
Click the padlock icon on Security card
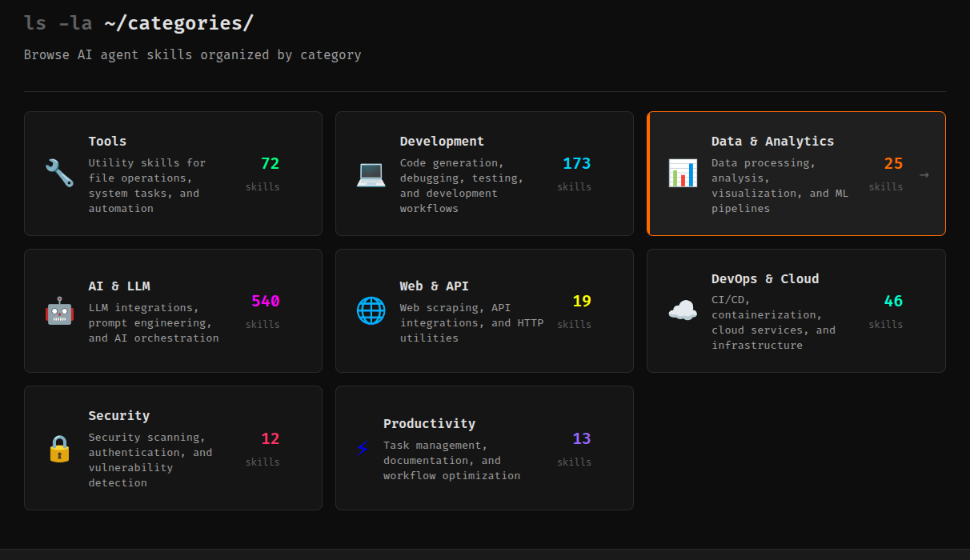coord(59,449)
